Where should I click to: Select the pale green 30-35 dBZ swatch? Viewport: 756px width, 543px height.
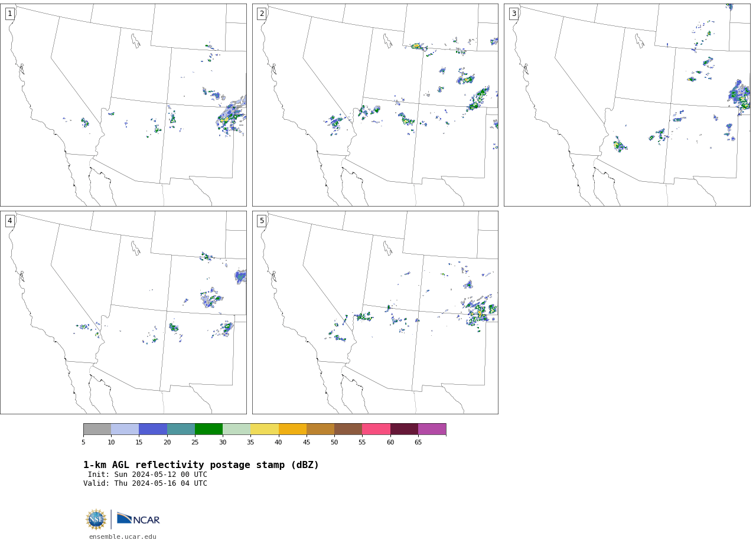[x=236, y=429]
